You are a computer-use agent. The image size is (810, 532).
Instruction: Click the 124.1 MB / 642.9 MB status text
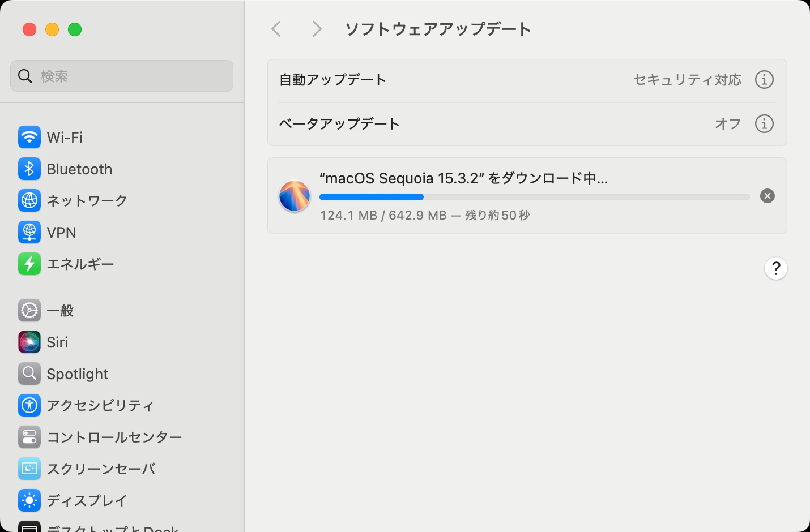coord(425,215)
